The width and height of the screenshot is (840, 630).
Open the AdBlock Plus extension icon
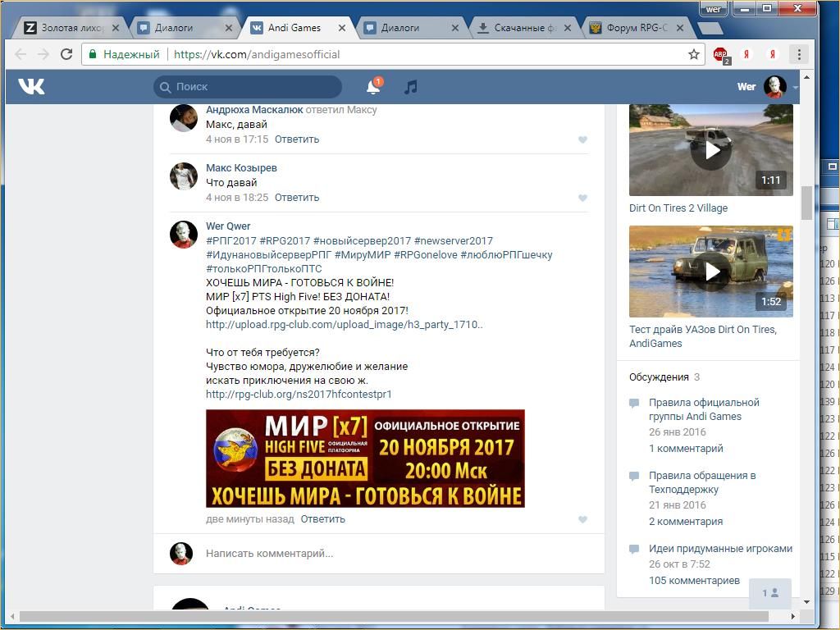click(721, 54)
